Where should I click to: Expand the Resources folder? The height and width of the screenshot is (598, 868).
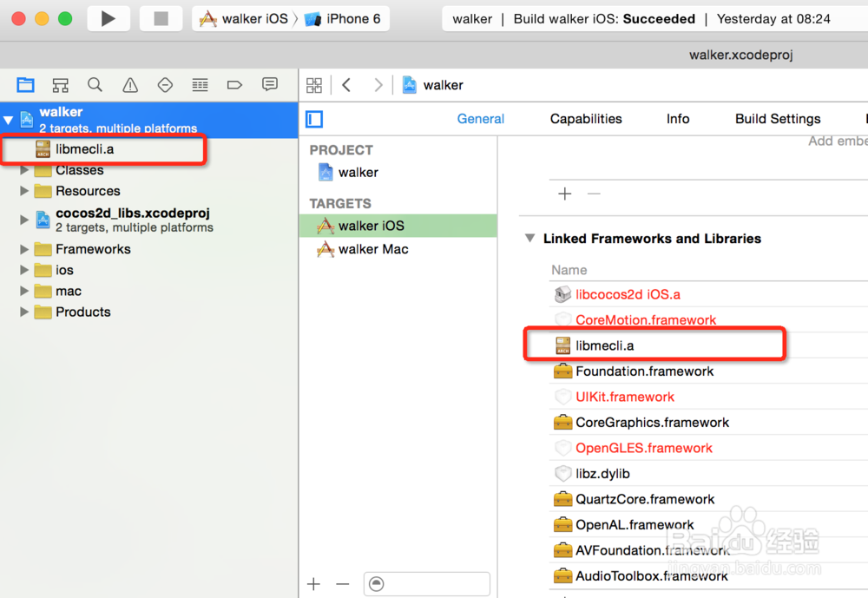pos(24,191)
